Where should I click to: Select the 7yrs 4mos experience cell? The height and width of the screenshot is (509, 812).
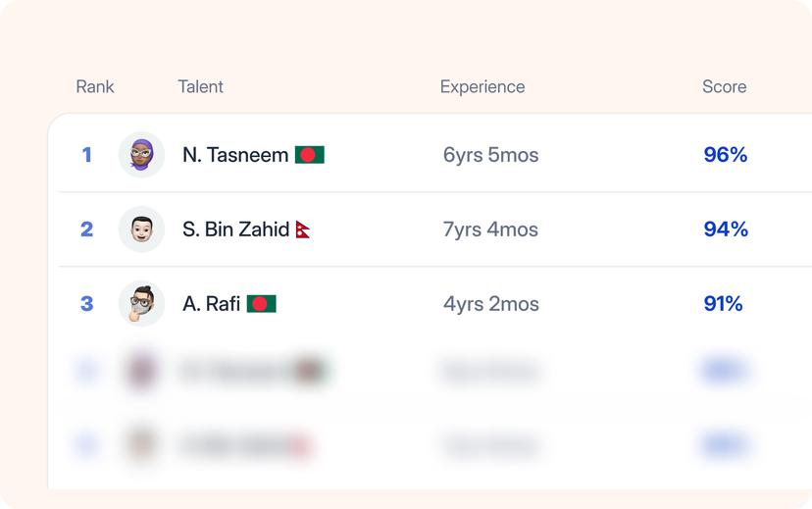pyautogui.click(x=490, y=229)
